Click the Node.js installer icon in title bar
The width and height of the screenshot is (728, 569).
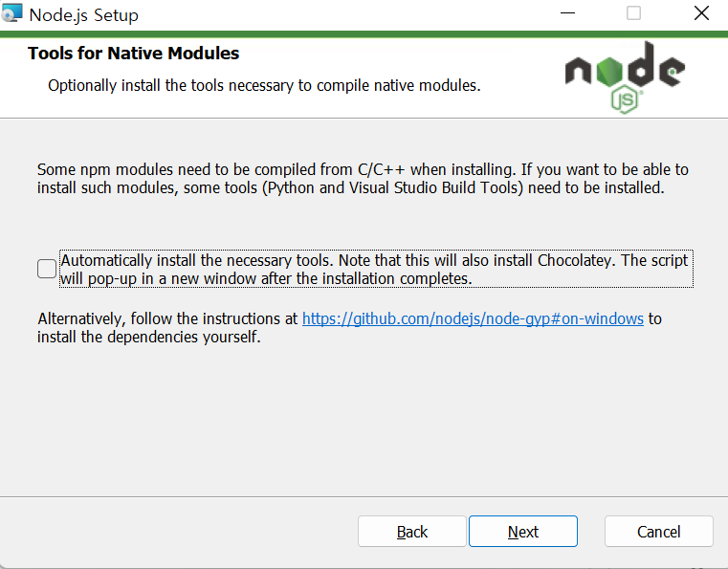click(11, 12)
